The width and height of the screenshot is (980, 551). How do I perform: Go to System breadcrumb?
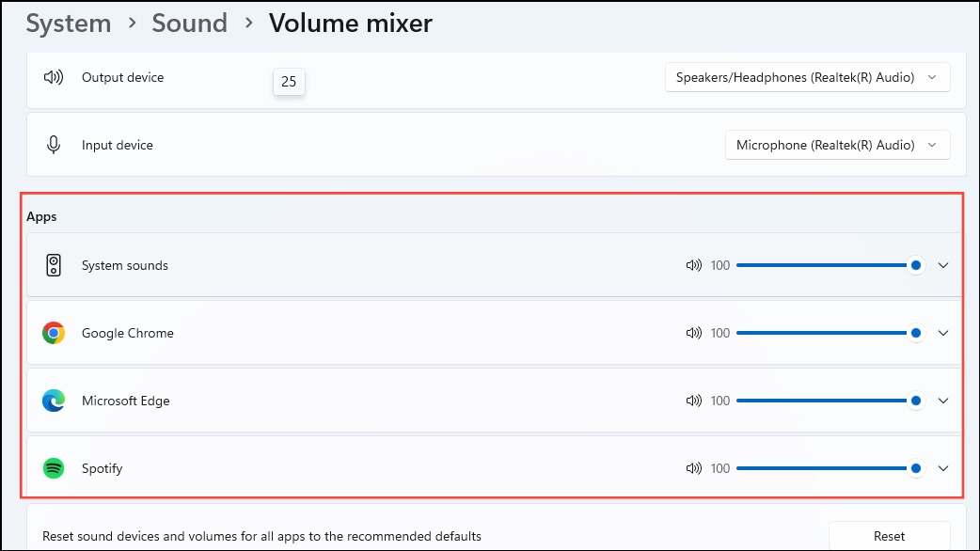(68, 24)
